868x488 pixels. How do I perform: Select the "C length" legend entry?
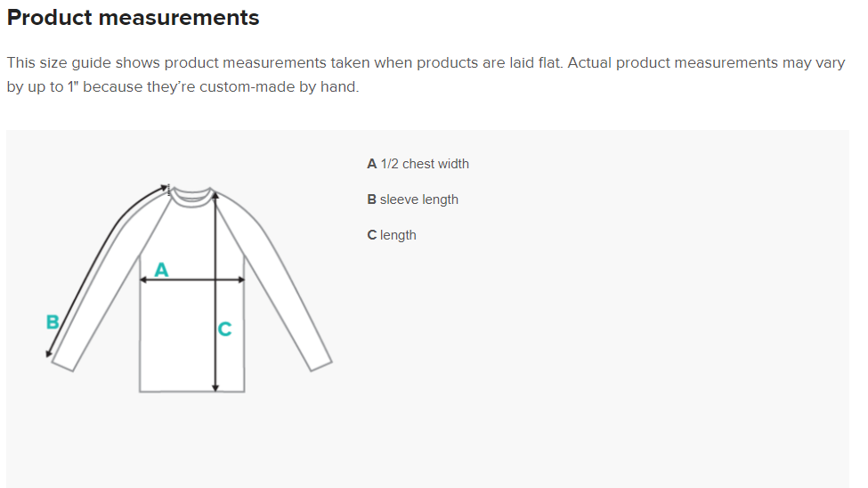click(x=392, y=235)
